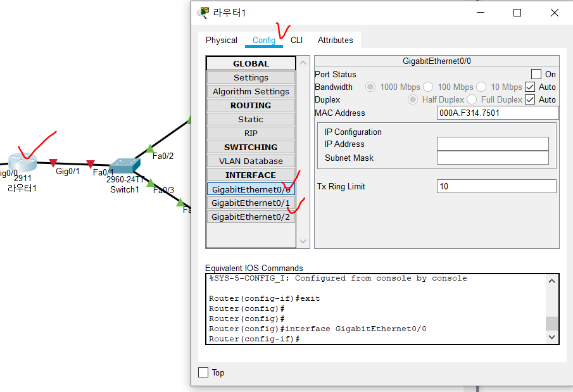Click the Packet Tracer icon in title bar
573x392 pixels.
pos(203,13)
